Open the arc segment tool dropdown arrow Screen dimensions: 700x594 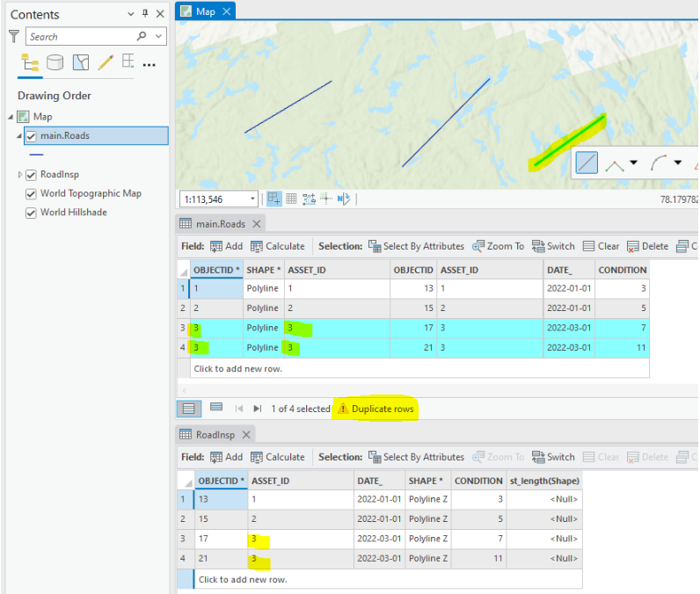click(x=677, y=163)
